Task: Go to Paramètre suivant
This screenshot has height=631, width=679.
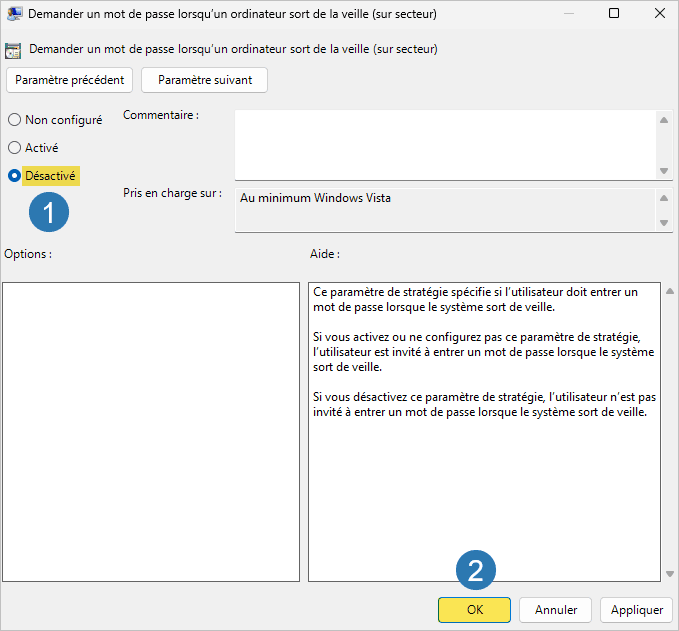Action: (x=204, y=80)
